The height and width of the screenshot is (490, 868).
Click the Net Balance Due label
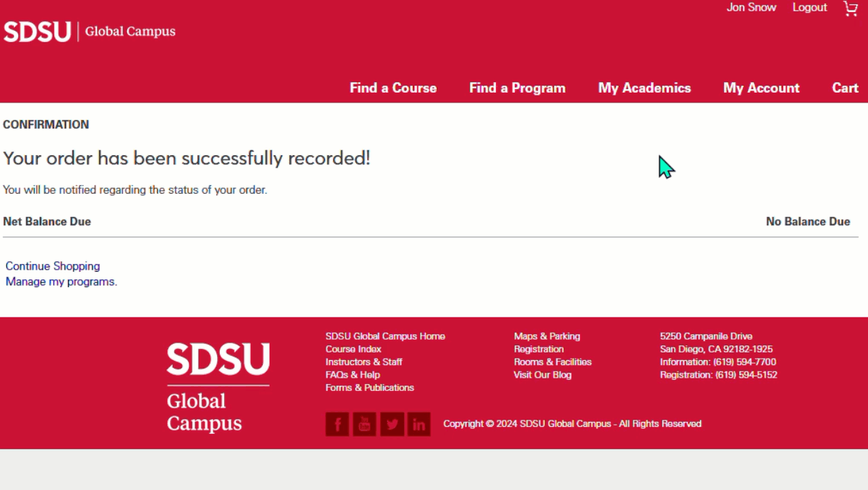click(x=47, y=222)
